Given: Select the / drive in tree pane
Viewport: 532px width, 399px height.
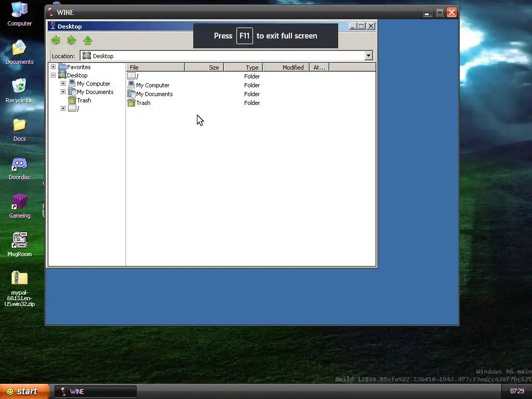Looking at the screenshot, I should (x=74, y=109).
